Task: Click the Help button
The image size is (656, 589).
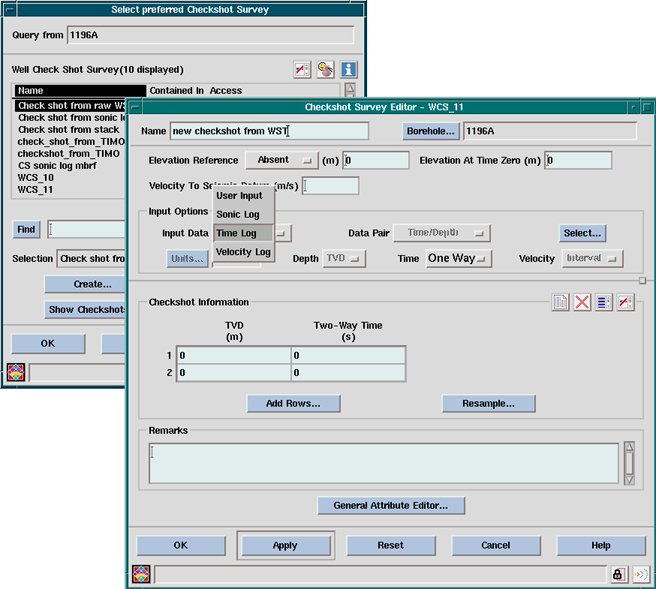Action: click(x=601, y=545)
